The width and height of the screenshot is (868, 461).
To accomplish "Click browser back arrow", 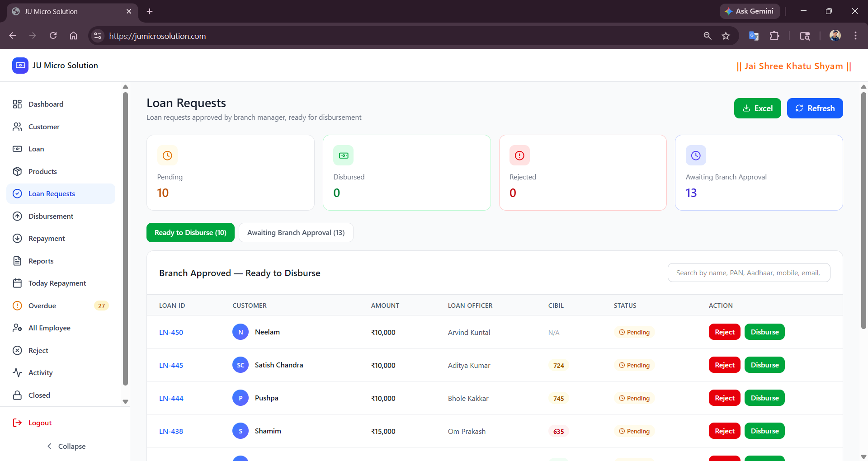I will [13, 36].
